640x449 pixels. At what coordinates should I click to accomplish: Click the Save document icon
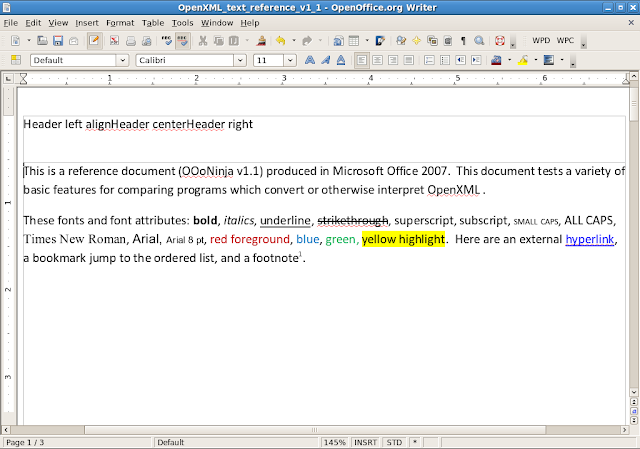click(57, 41)
